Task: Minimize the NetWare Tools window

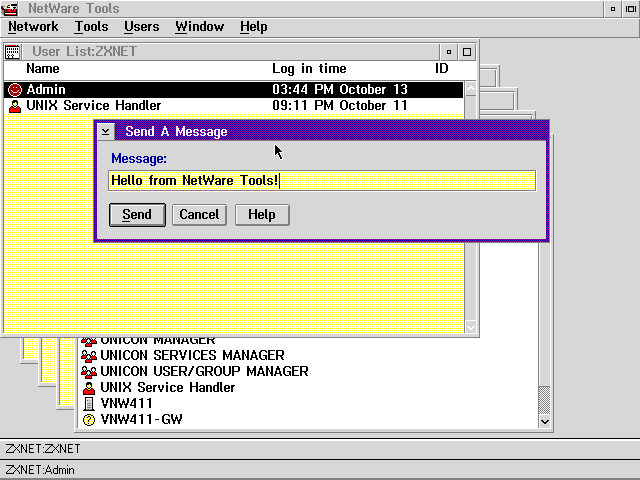Action: (613, 9)
